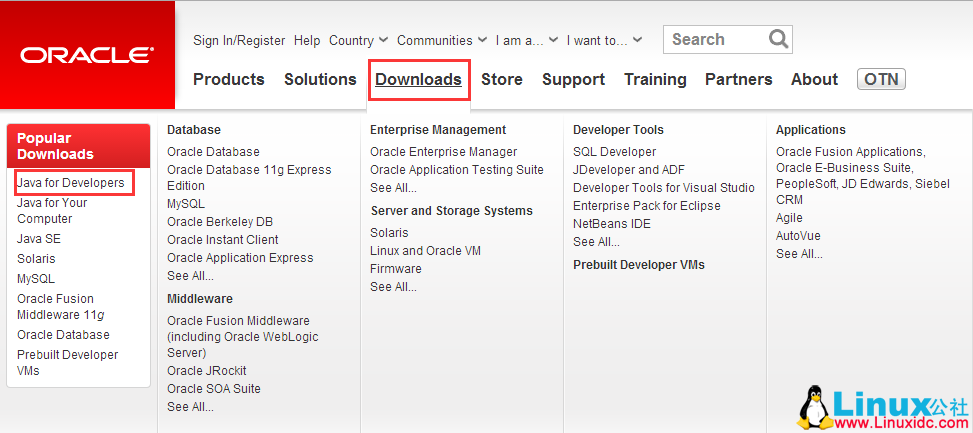
Task: Open Oracle Application Express link
Action: point(240,258)
